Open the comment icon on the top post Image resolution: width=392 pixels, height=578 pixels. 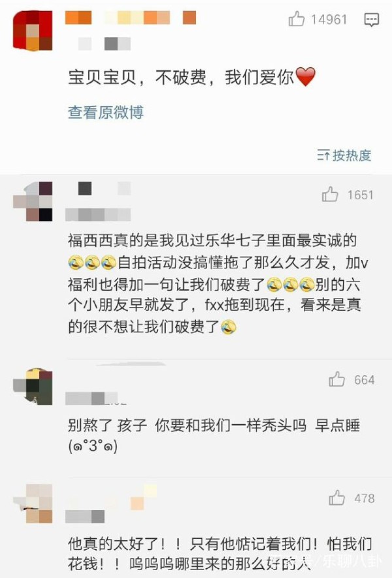coord(371,20)
